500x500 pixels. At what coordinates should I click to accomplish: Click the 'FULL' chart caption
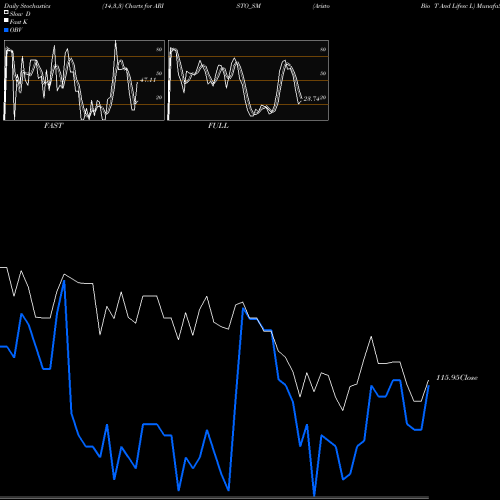point(218,126)
